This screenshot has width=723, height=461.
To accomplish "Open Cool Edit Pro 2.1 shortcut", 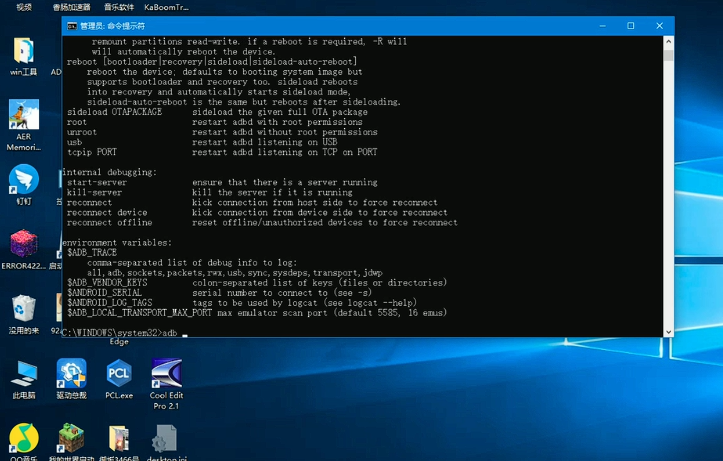I will [166, 373].
